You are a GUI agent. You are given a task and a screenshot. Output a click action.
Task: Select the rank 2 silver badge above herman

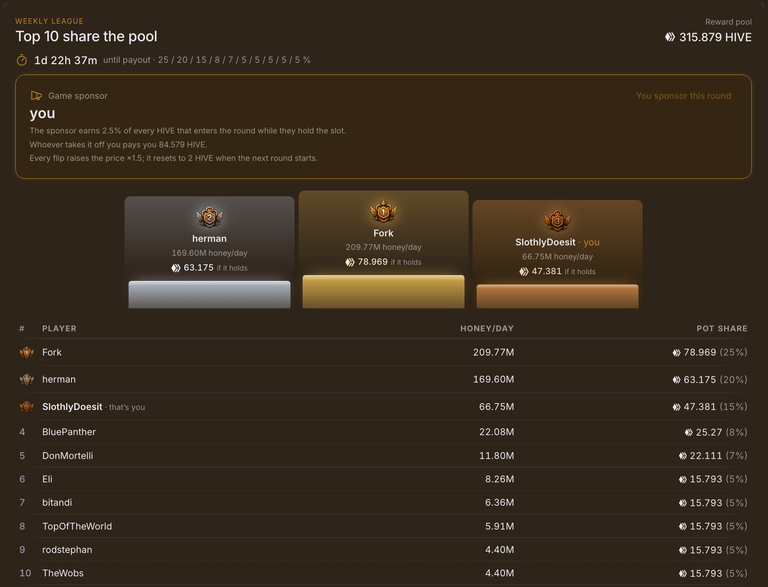coord(209,217)
